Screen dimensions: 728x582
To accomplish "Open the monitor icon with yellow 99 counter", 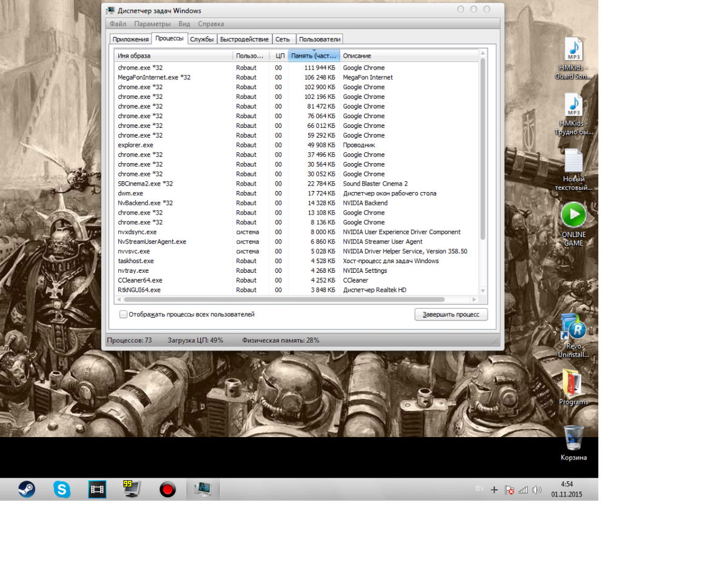I will [x=132, y=489].
